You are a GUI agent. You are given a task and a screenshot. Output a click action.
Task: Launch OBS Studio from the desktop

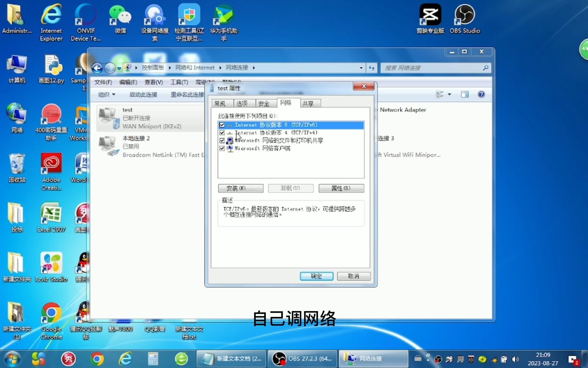[465, 15]
